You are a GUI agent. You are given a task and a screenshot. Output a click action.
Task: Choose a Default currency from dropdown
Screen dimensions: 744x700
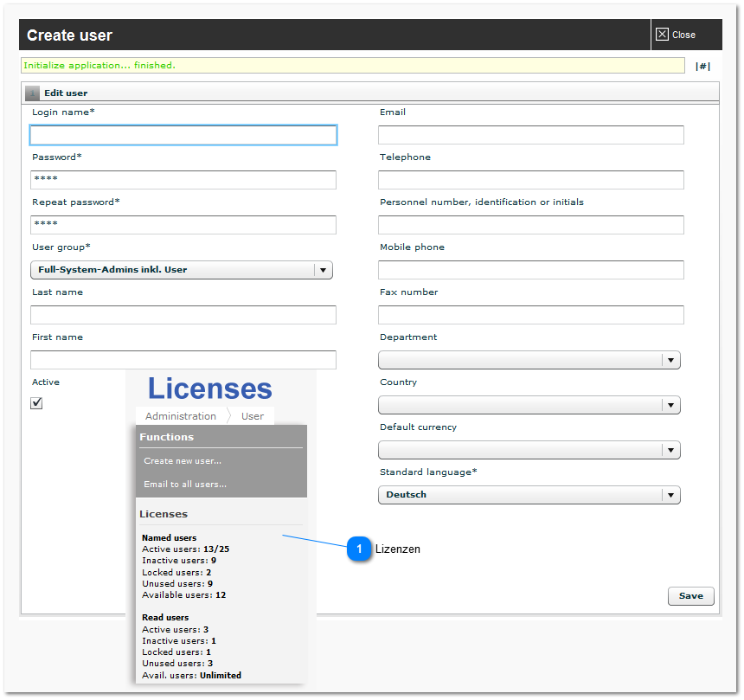coord(529,450)
